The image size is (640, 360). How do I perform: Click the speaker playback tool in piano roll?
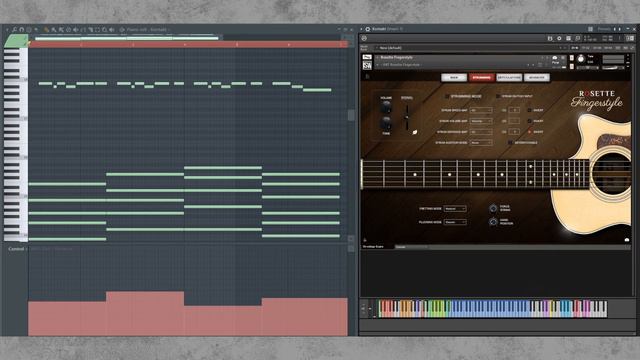112,29
